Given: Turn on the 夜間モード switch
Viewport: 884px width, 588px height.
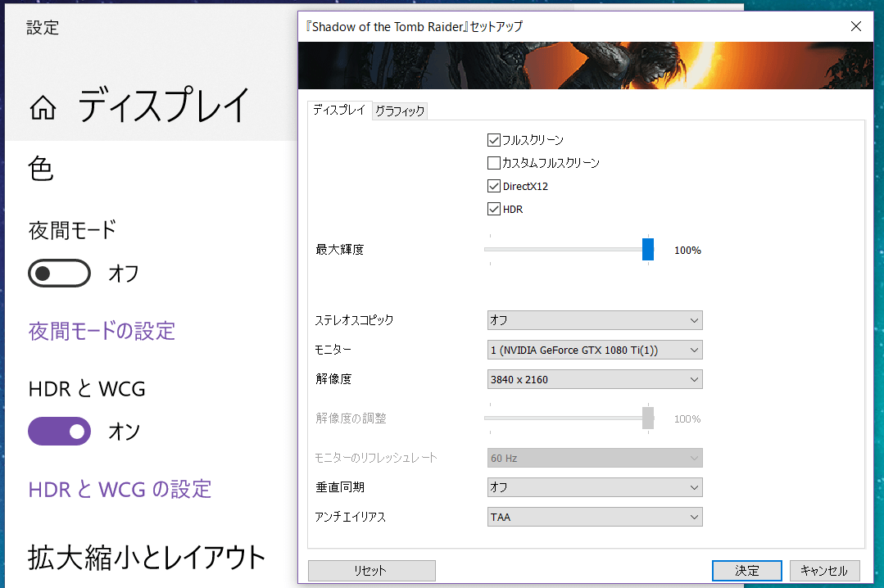Looking at the screenshot, I should coord(59,274).
